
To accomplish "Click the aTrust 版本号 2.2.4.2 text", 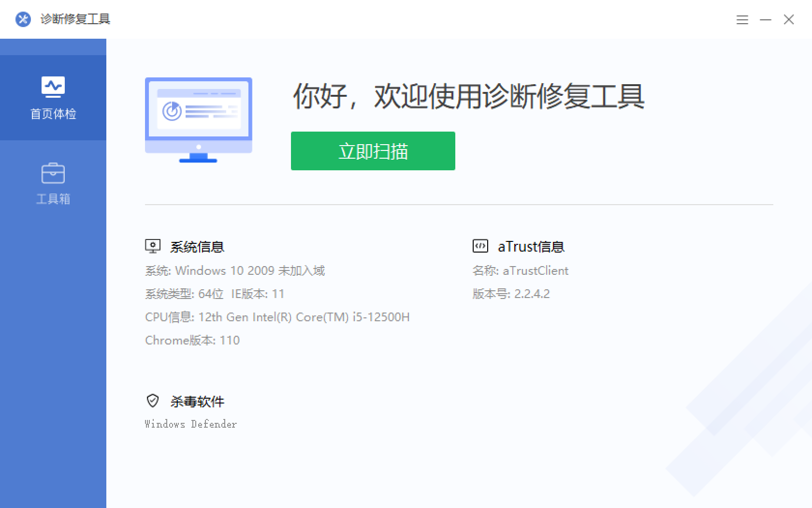I will (x=511, y=294).
